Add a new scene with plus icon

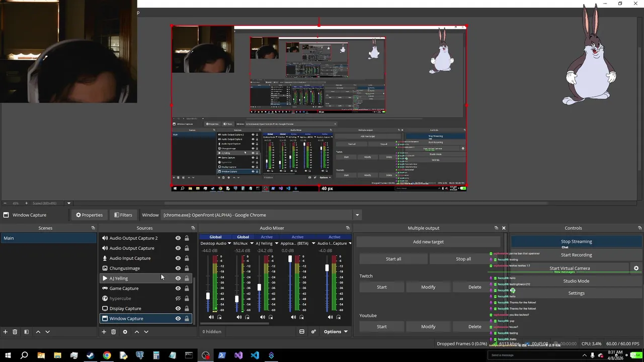pos(5,332)
